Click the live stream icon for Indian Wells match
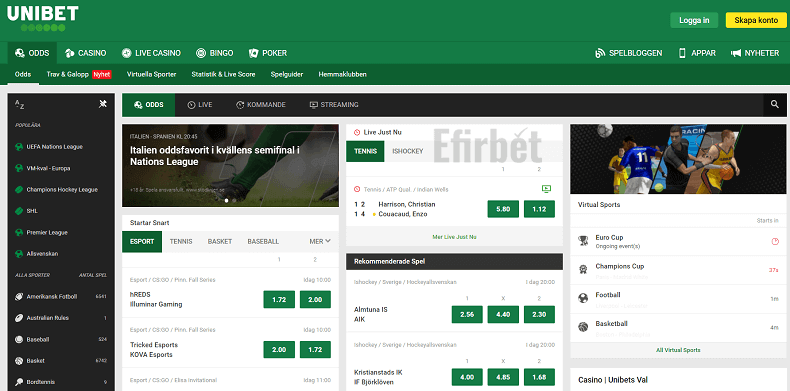This screenshot has width=790, height=391. coord(546,189)
